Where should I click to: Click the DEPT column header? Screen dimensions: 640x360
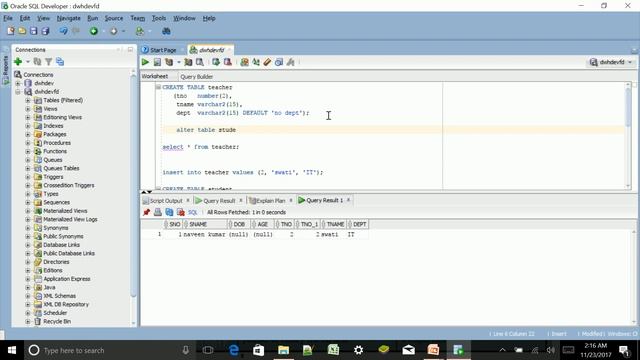[x=358, y=224]
